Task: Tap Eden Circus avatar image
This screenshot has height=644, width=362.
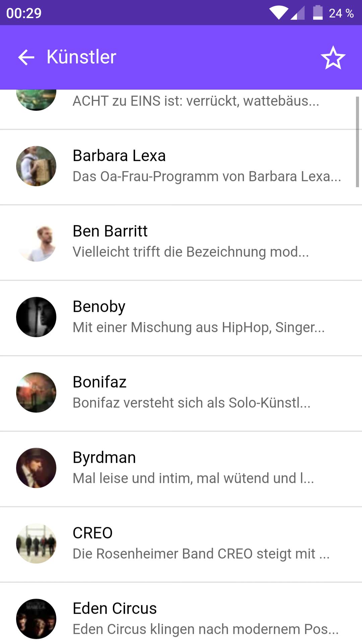Action: tap(36, 619)
